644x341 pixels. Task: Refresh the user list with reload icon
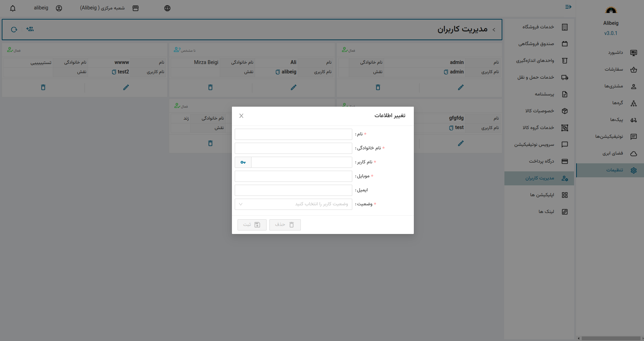(14, 29)
